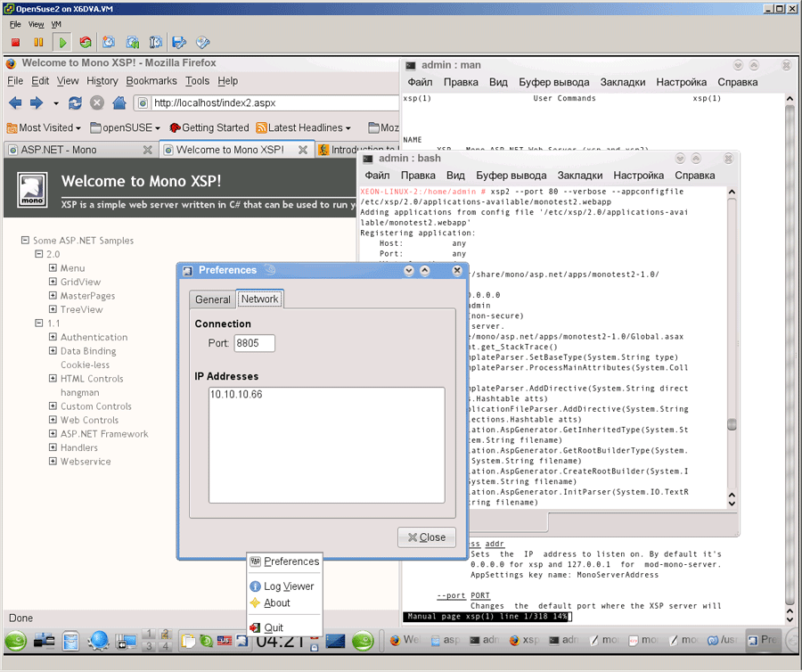Image resolution: width=802 pixels, height=672 pixels.
Task: Click the CD with wrench toolbar icon
Action: tap(202, 43)
